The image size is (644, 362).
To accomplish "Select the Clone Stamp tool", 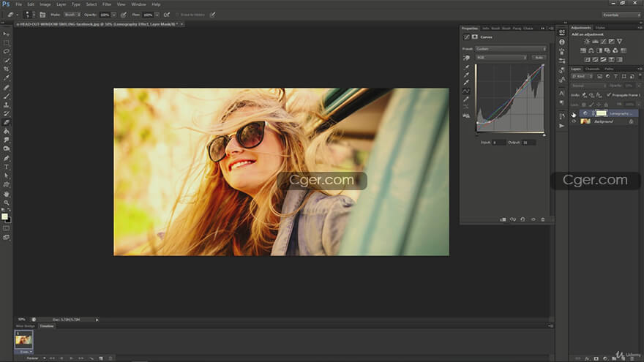I will click(x=6, y=105).
